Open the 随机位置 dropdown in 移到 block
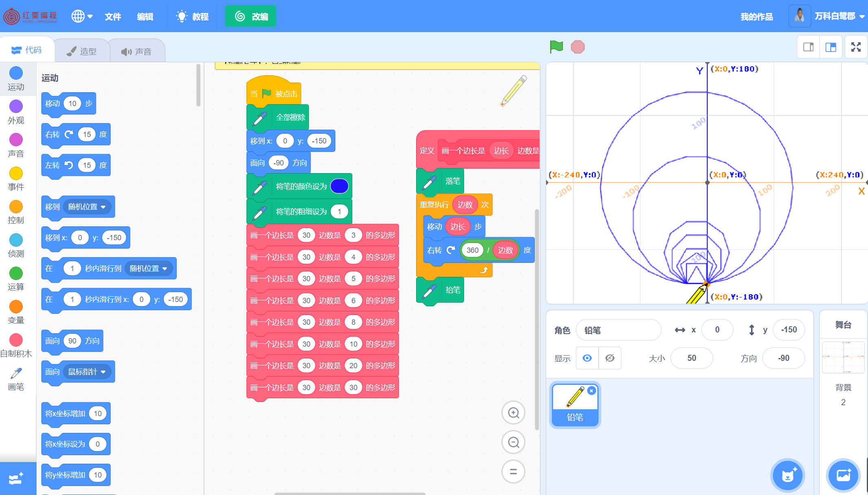The width and height of the screenshot is (868, 495). [x=87, y=207]
